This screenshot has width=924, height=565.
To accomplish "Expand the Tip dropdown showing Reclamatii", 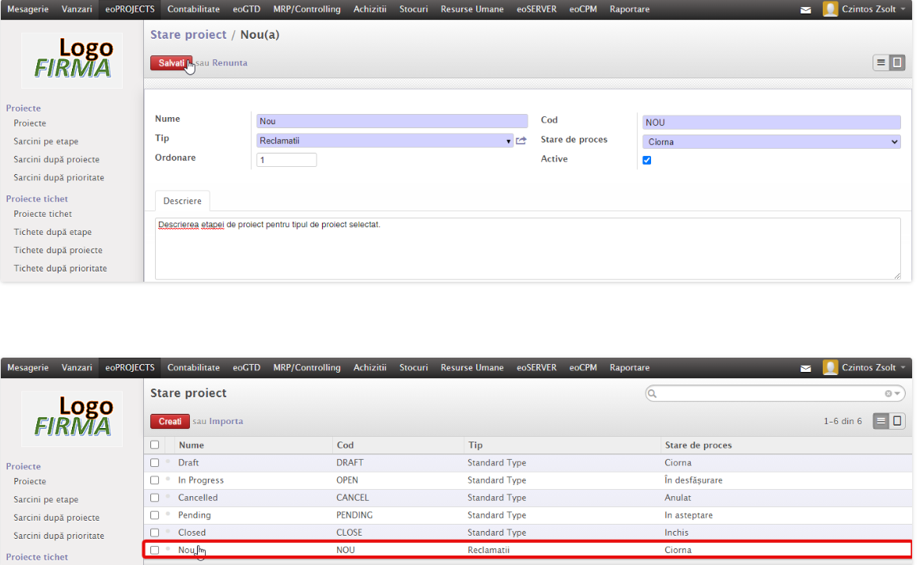I will 509,142.
